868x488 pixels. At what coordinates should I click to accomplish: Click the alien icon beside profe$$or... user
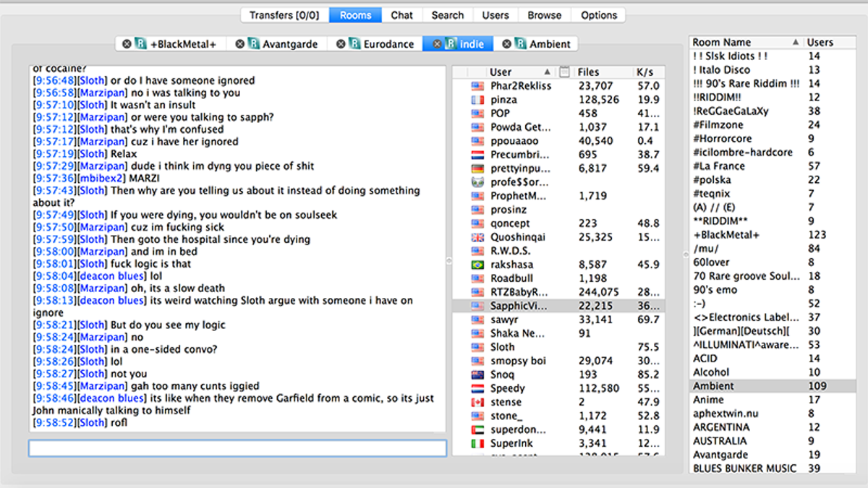(477, 182)
